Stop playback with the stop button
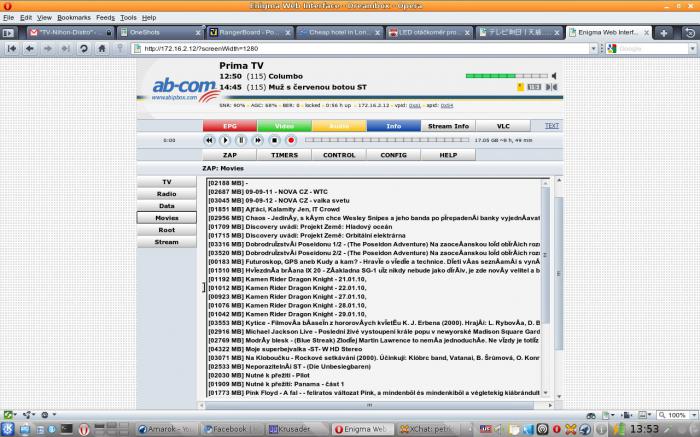700x437 pixels. [274, 140]
